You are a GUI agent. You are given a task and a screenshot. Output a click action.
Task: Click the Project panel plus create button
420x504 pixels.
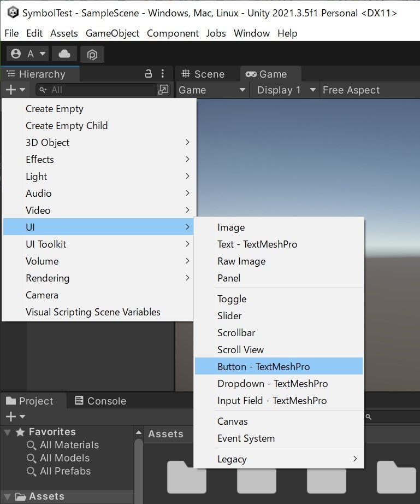(15, 417)
